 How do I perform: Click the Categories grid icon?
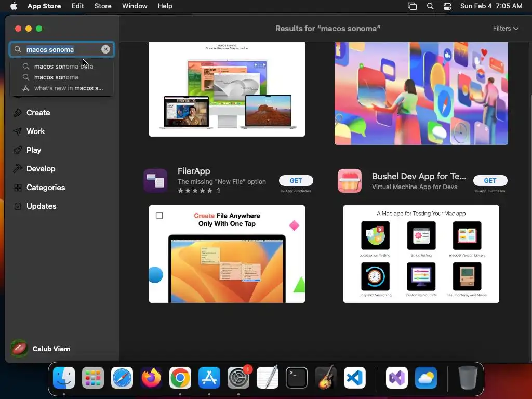pos(18,187)
